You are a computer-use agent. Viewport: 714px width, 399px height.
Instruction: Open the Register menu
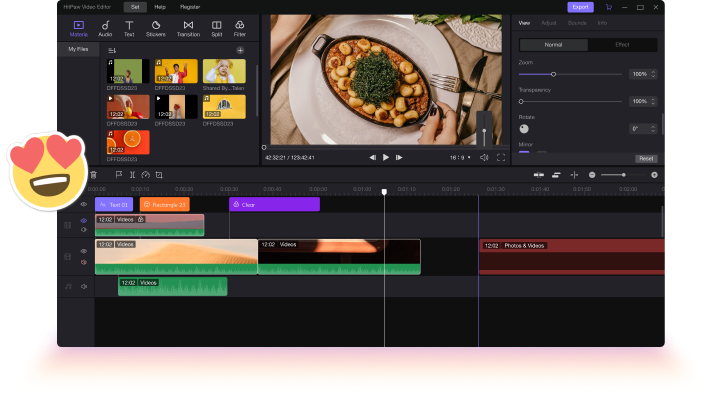coord(190,7)
